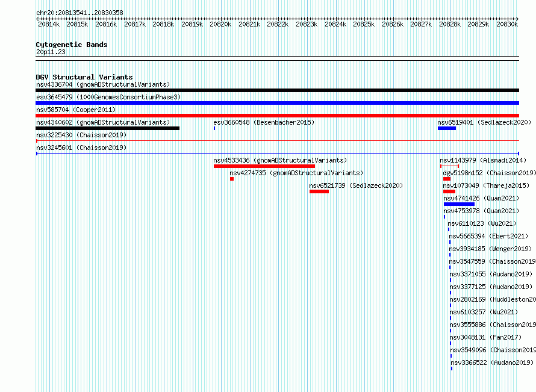Open nsv3366522 Audano2019 variant
Viewport: 536px width, 392px height.
click(492, 362)
